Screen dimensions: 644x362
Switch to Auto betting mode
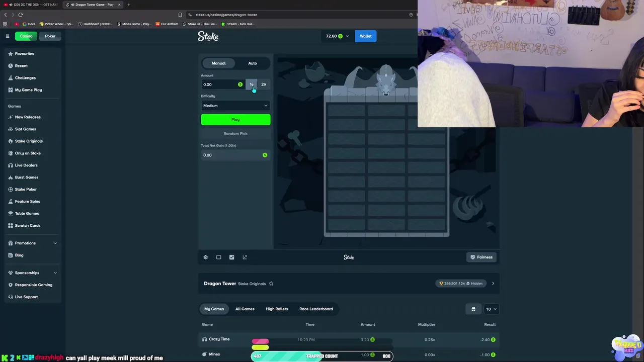(253, 63)
